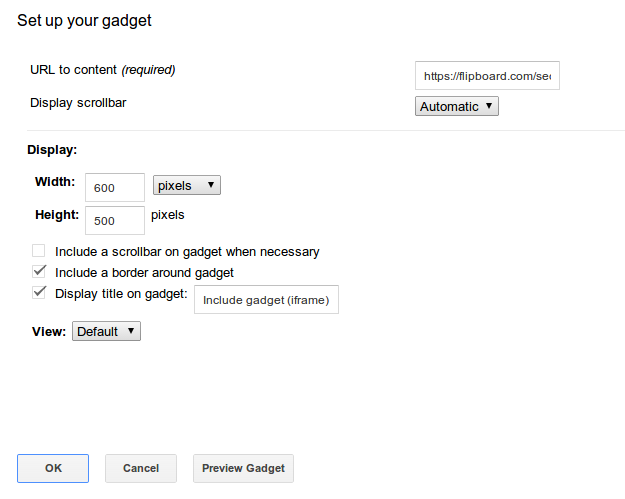
Task: Open the Display scrollbar Automatic dropdown
Action: point(456,106)
